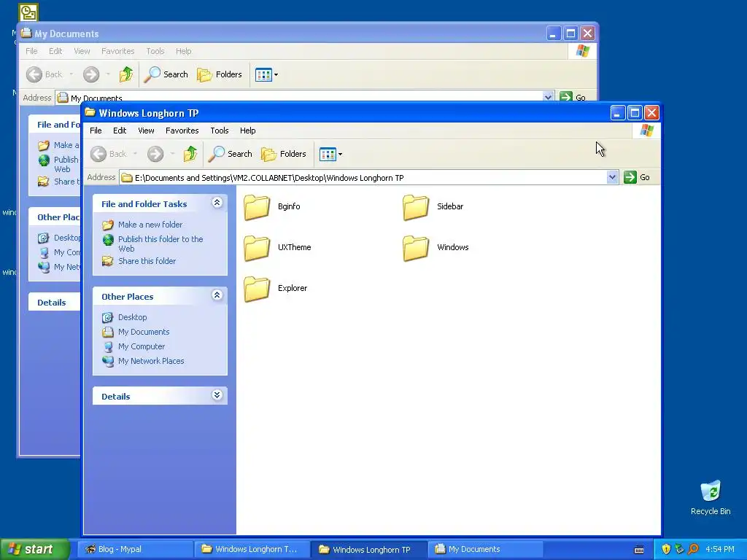Click the 4:54 PM clock
This screenshot has height=560, width=747.
(x=720, y=550)
